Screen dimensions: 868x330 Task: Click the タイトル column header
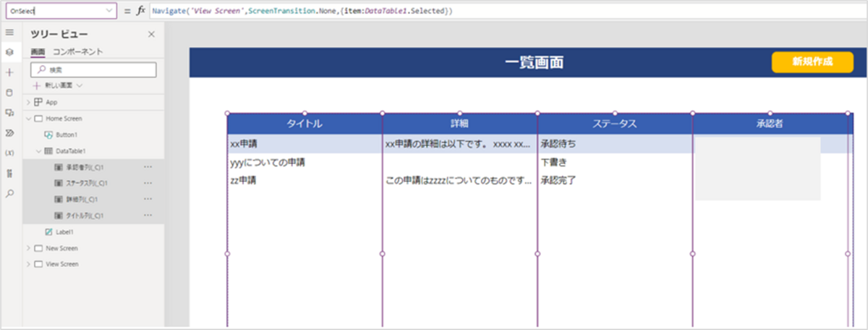point(305,124)
